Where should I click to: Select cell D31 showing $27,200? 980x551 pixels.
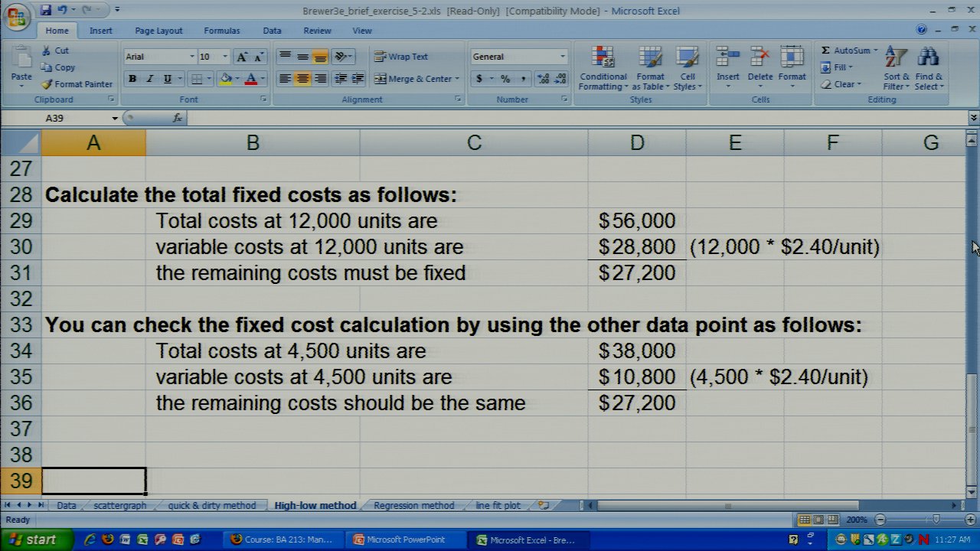[x=636, y=273]
